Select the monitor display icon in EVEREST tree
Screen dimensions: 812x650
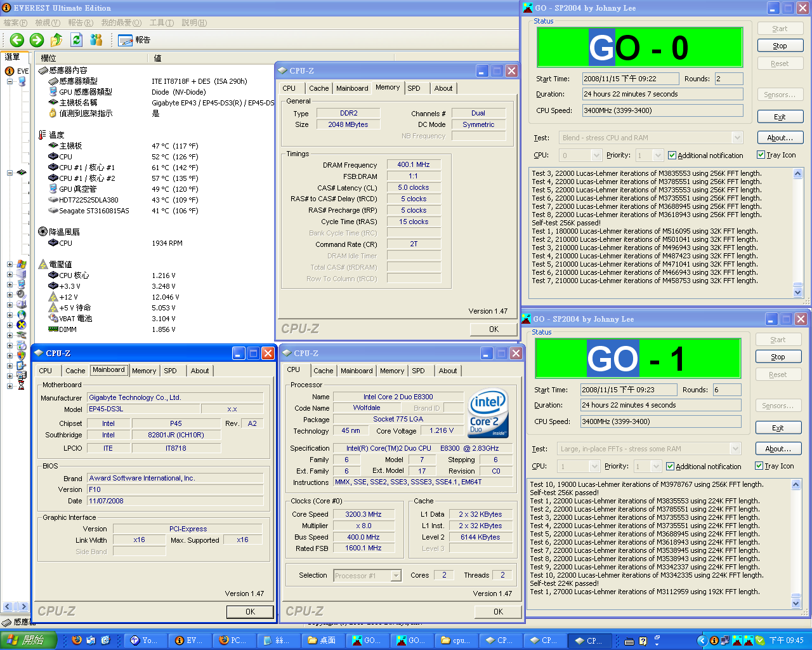tap(22, 284)
